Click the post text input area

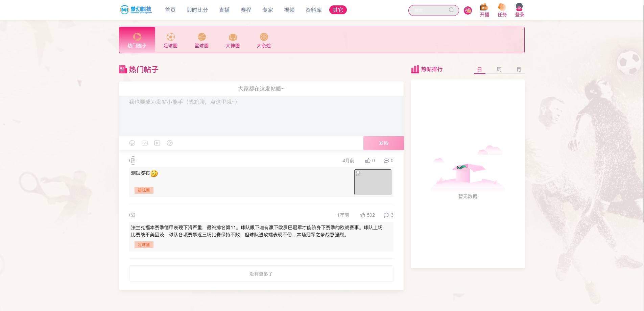click(x=261, y=116)
